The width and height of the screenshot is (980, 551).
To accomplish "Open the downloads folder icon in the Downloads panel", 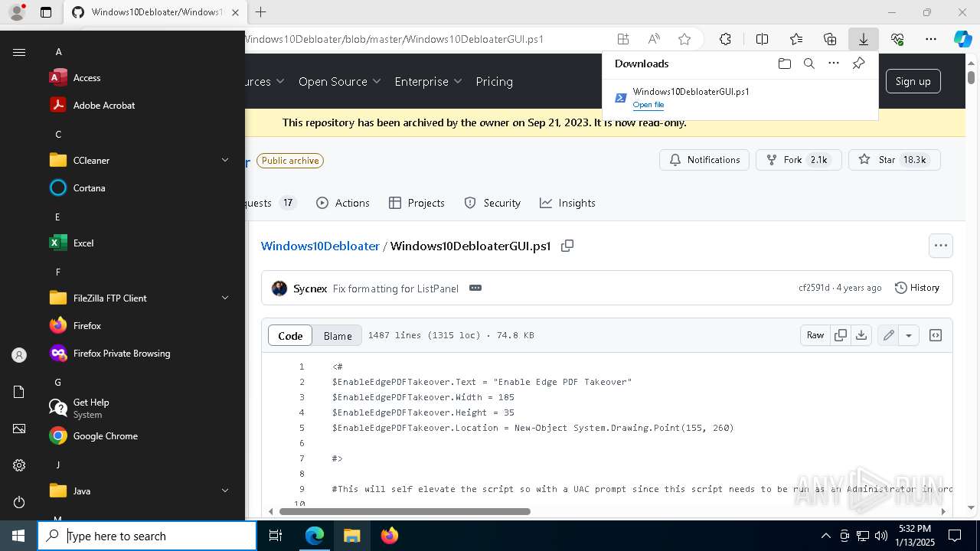I will [x=784, y=64].
